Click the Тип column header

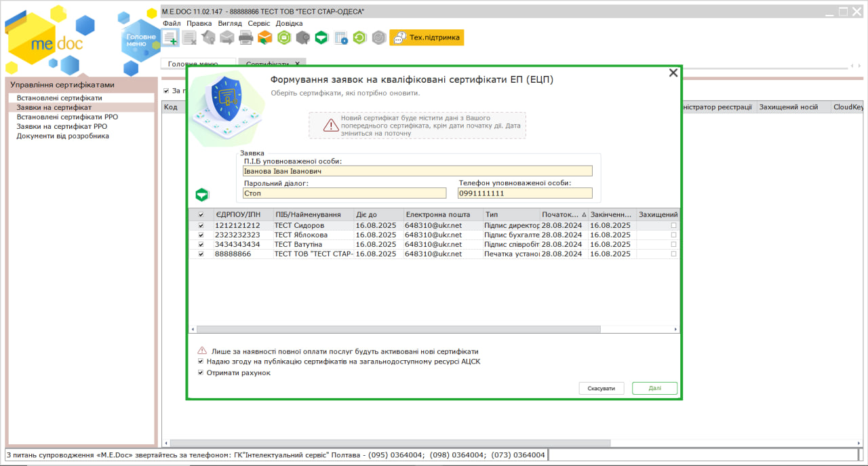point(512,214)
